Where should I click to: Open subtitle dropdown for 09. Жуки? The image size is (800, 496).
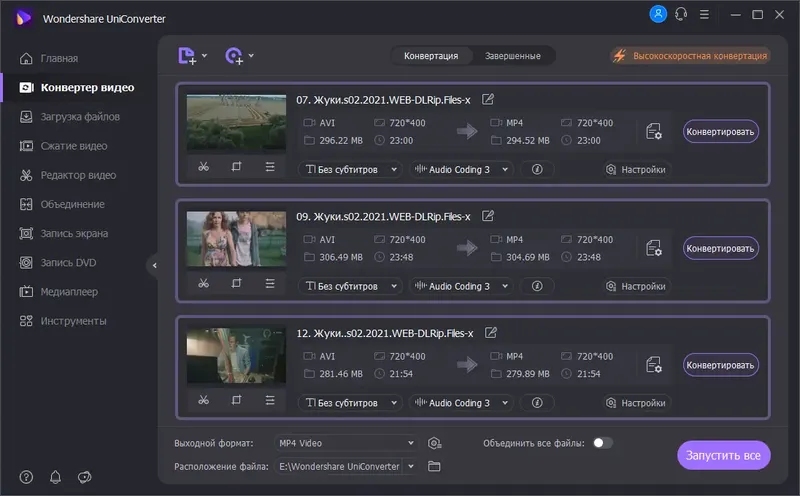pos(351,286)
